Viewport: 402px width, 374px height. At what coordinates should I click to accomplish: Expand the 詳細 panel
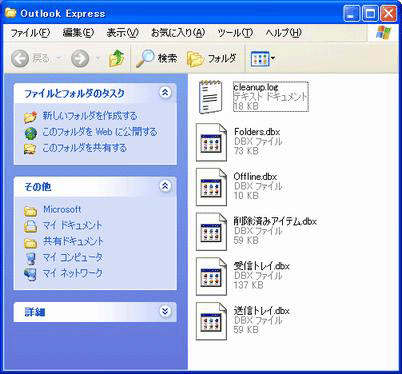click(x=165, y=311)
